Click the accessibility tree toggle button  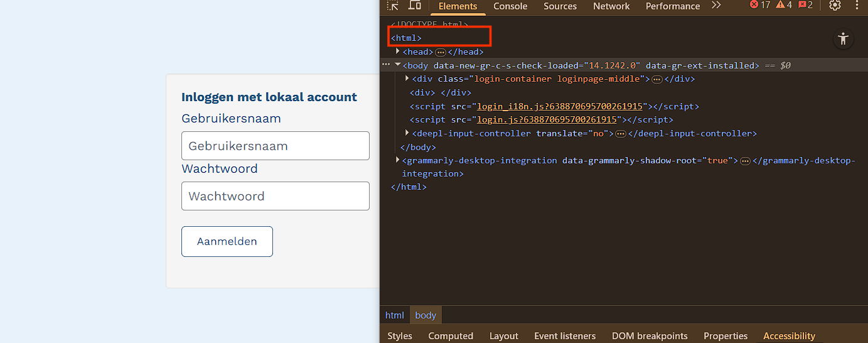click(x=843, y=39)
